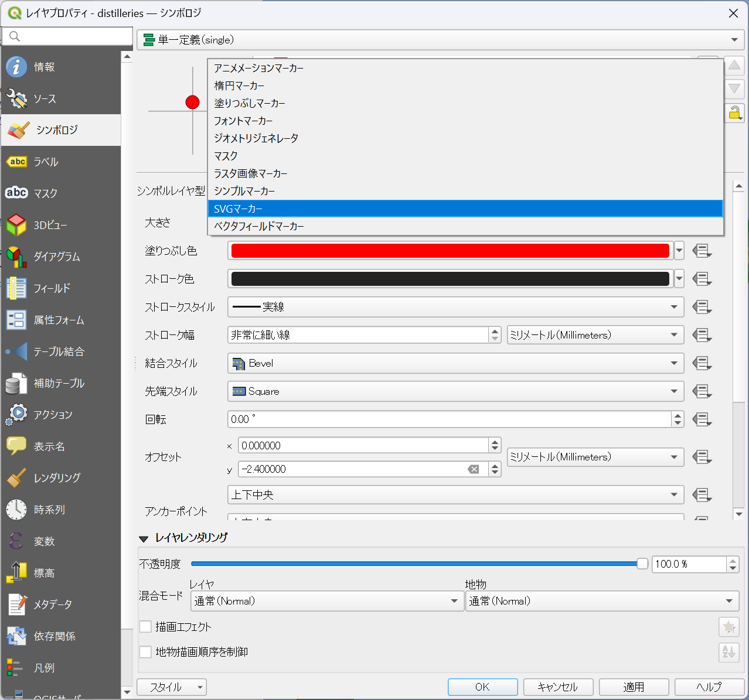Enable 地物描画順序を制御 checkbox
The width and height of the screenshot is (749, 700).
146,652
